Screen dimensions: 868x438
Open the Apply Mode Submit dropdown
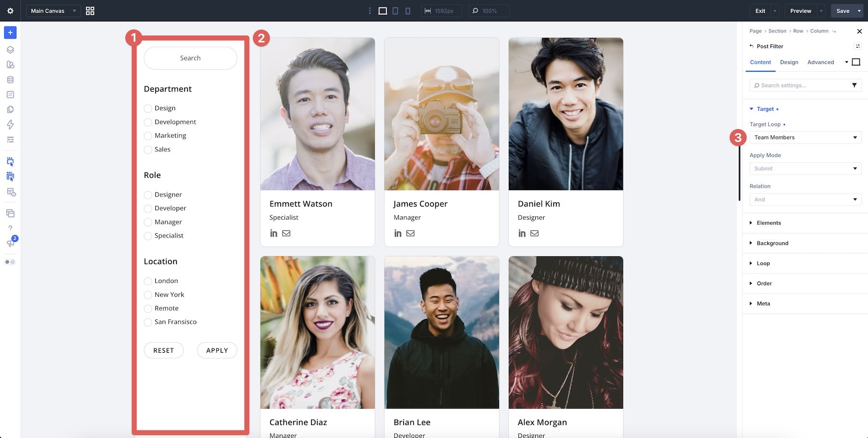coord(805,169)
